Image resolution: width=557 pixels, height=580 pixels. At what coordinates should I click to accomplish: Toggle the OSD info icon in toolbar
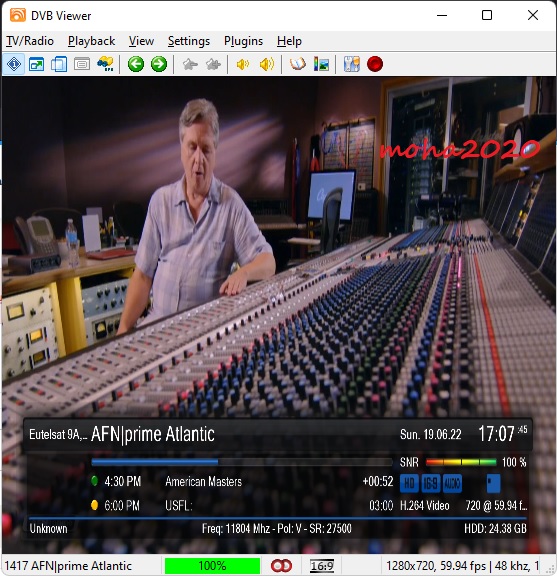click(14, 64)
